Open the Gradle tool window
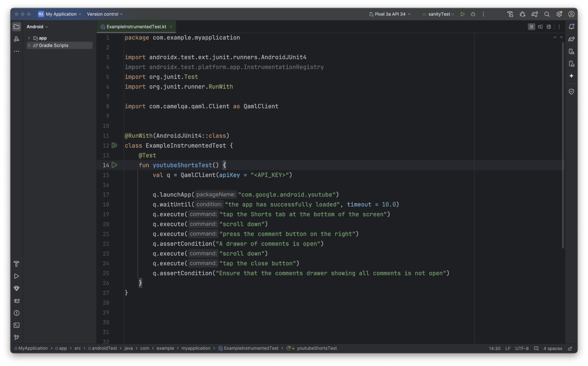This screenshot has width=588, height=366. click(571, 39)
